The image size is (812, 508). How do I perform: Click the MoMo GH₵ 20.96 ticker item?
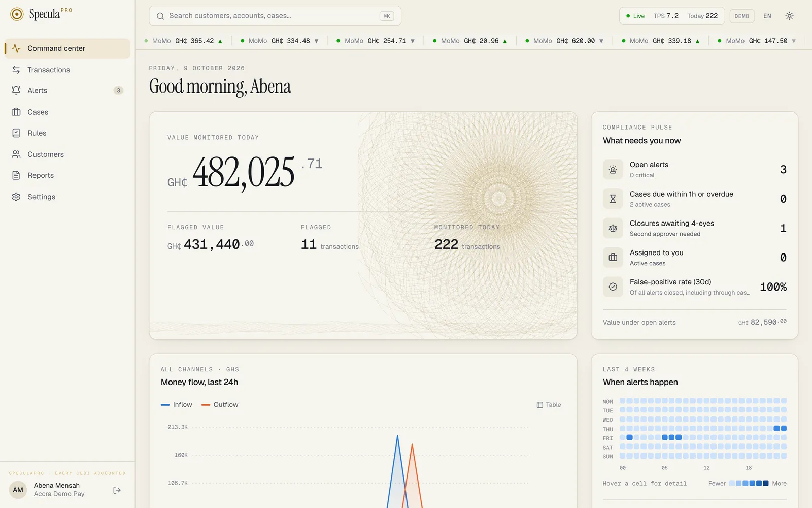[x=470, y=41]
